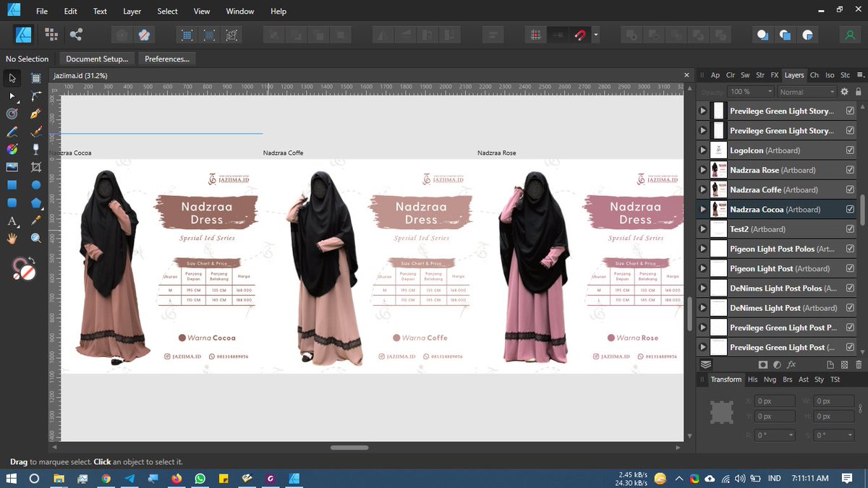Open the blend mode Normal dropdown

807,92
